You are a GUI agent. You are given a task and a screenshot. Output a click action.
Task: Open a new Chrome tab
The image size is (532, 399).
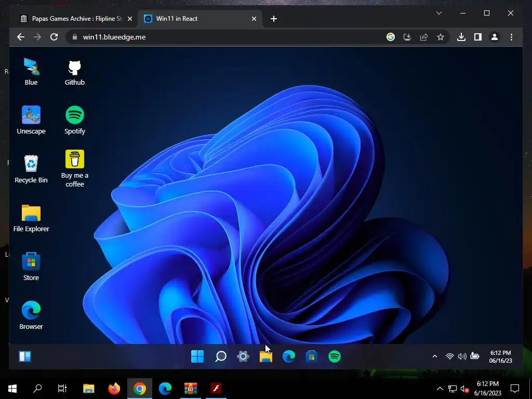pyautogui.click(x=274, y=19)
